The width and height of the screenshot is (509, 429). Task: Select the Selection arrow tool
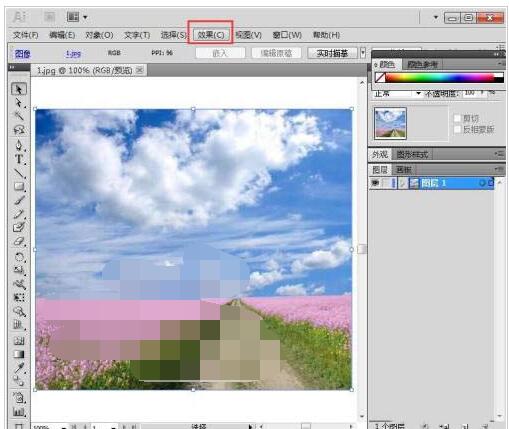coord(19,89)
